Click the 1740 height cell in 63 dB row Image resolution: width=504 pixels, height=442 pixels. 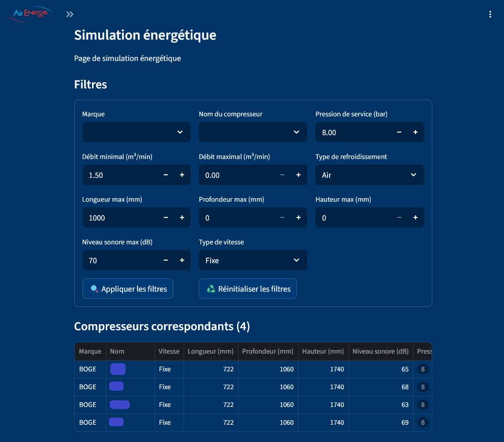point(323,405)
